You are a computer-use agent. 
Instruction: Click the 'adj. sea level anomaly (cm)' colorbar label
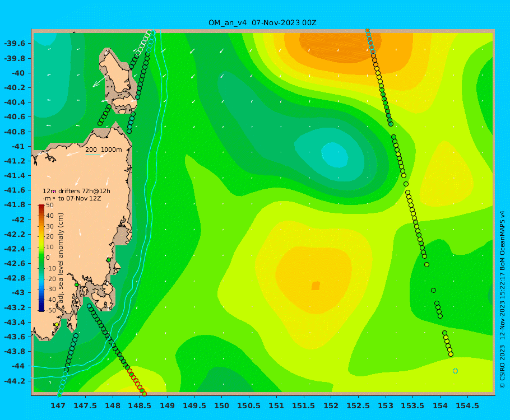click(61, 258)
